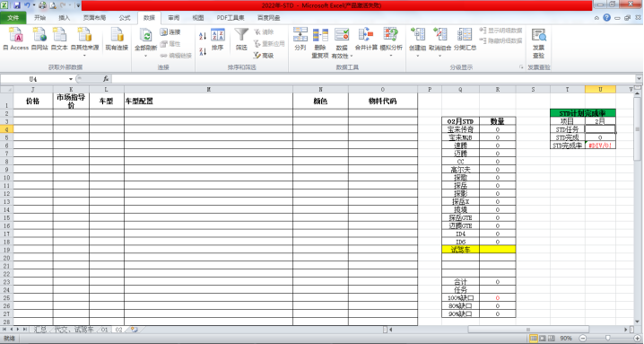Open Advanced (高级) filter
Screen dimensions: 644x344
click(264, 56)
